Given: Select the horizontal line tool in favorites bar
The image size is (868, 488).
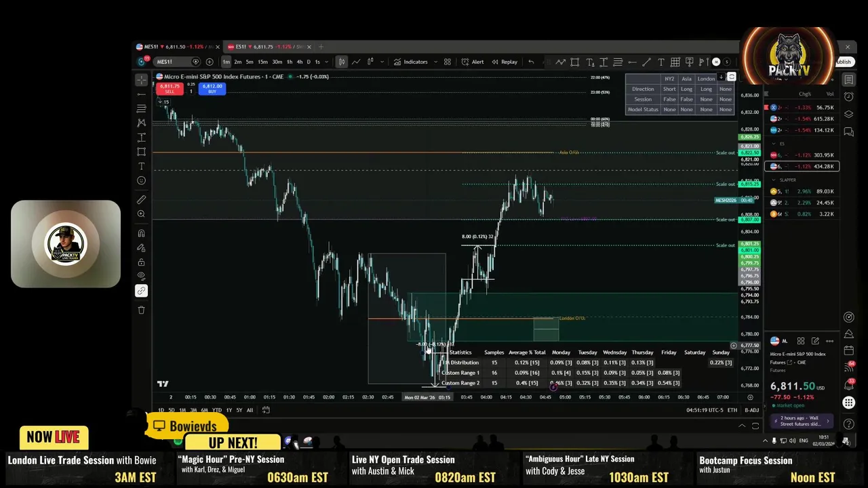Looking at the screenshot, I should [632, 62].
